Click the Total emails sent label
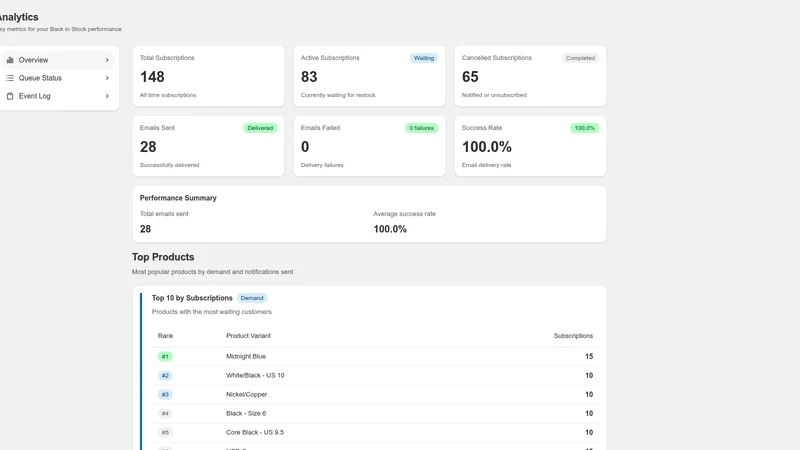This screenshot has width=800, height=450. [x=164, y=214]
